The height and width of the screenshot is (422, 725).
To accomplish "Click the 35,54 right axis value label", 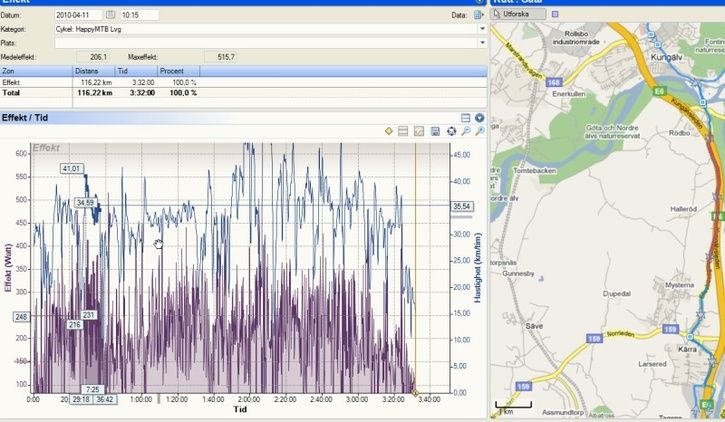I will (x=461, y=206).
